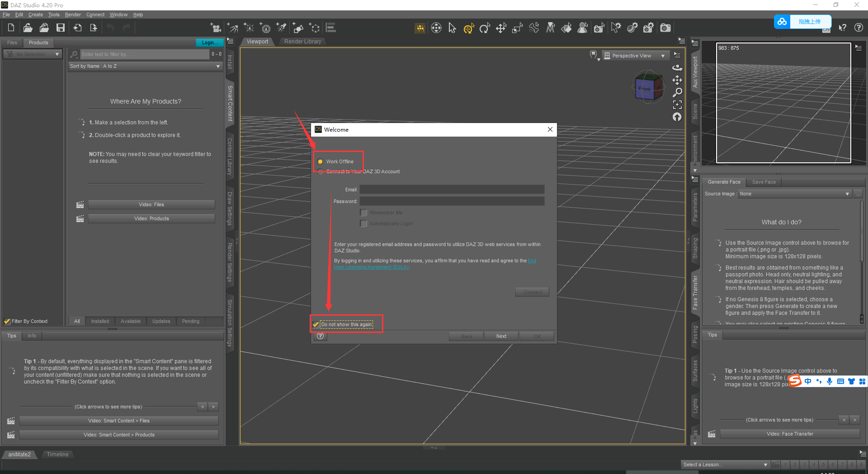
Task: Click Create New Distant Light icon
Action: coord(232,28)
